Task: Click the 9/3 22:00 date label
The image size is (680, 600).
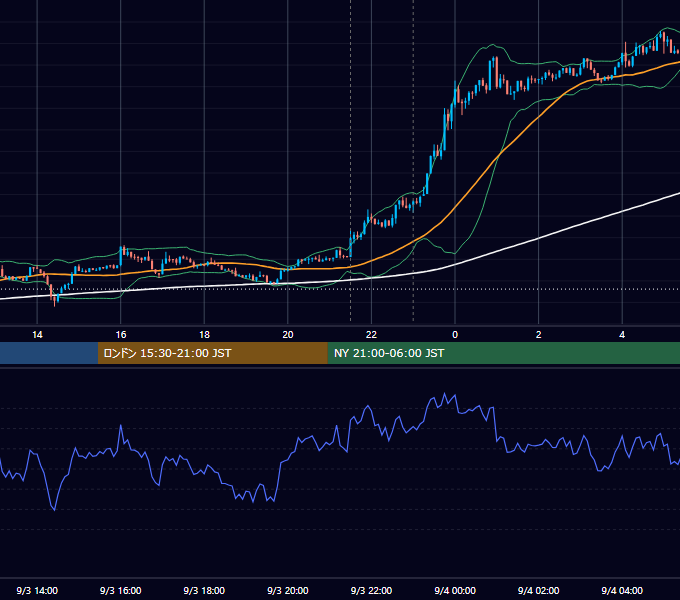Action: pyautogui.click(x=371, y=590)
